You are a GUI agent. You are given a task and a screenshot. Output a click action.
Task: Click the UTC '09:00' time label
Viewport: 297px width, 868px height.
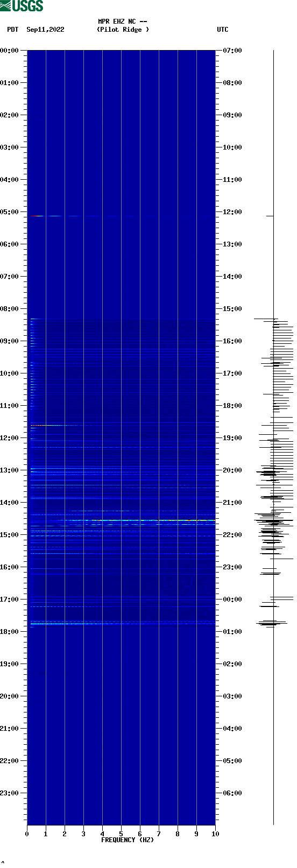tap(232, 115)
